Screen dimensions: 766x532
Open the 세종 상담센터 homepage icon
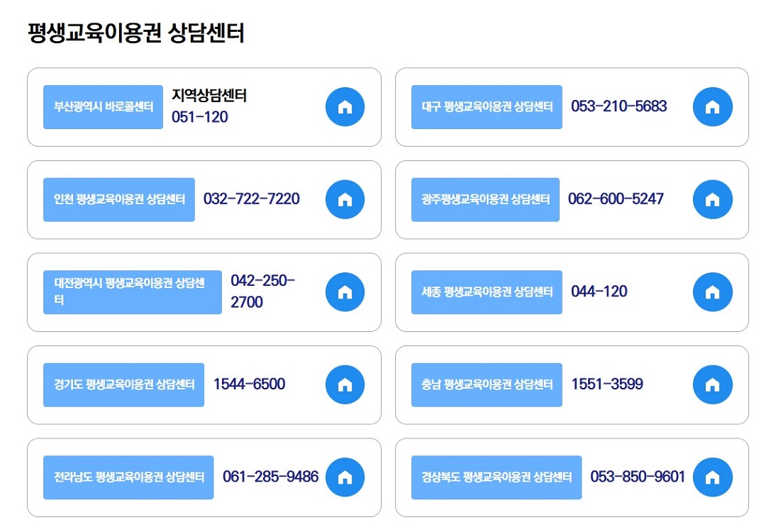click(x=713, y=292)
